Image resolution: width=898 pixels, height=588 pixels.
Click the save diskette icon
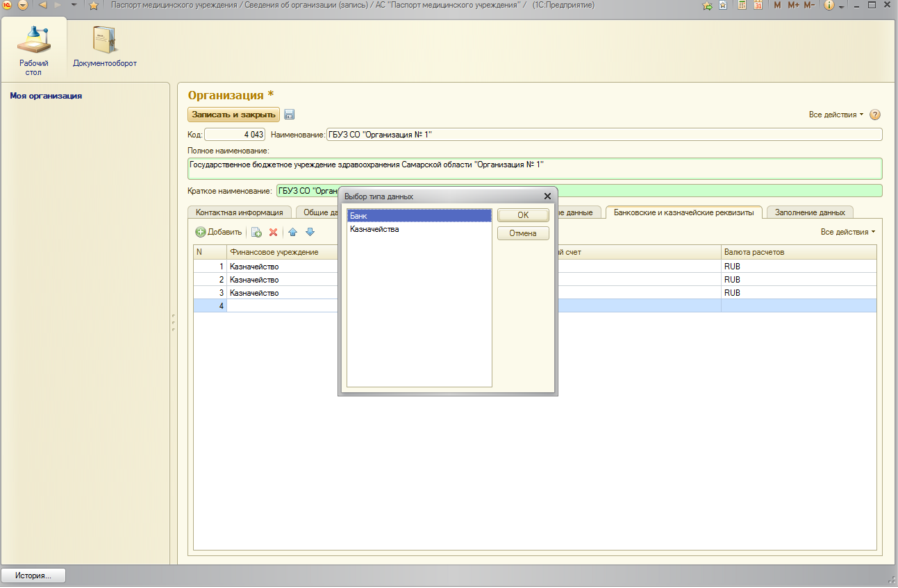click(x=290, y=115)
